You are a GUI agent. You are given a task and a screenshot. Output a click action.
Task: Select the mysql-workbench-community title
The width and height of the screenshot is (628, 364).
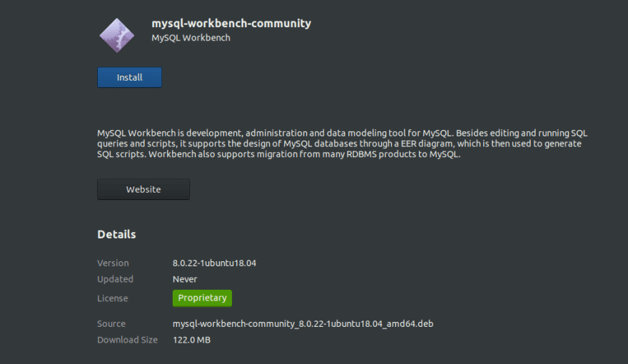[231, 24]
